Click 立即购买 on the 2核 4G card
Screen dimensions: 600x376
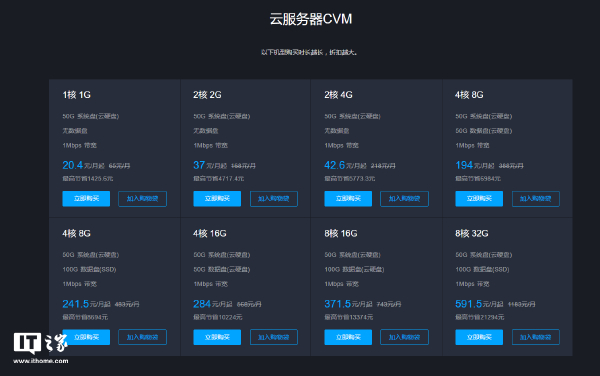(x=348, y=199)
